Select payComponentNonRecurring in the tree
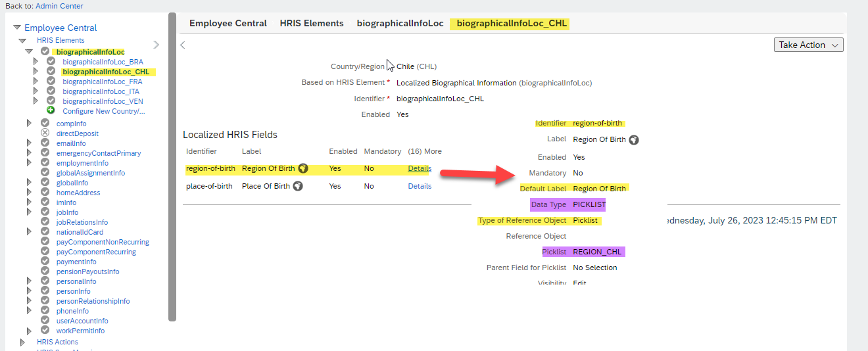The width and height of the screenshot is (868, 351). [103, 242]
